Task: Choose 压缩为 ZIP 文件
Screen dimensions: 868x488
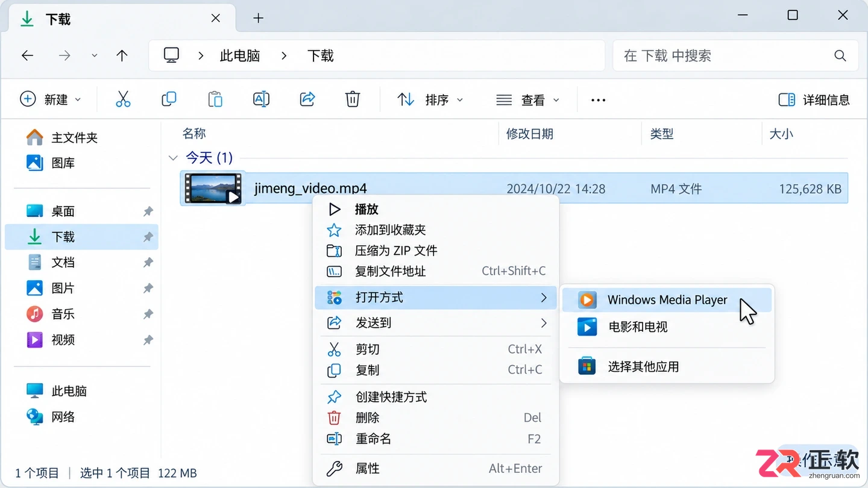Action: click(x=436, y=251)
